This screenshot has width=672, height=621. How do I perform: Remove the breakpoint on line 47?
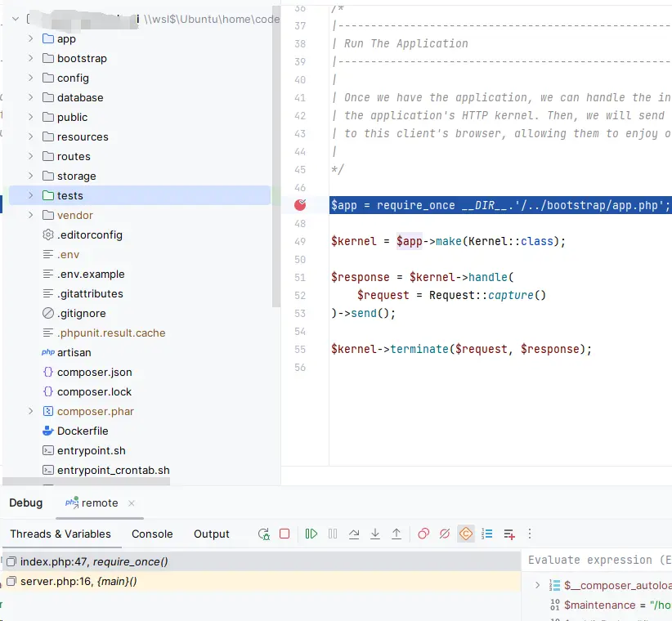(x=300, y=204)
